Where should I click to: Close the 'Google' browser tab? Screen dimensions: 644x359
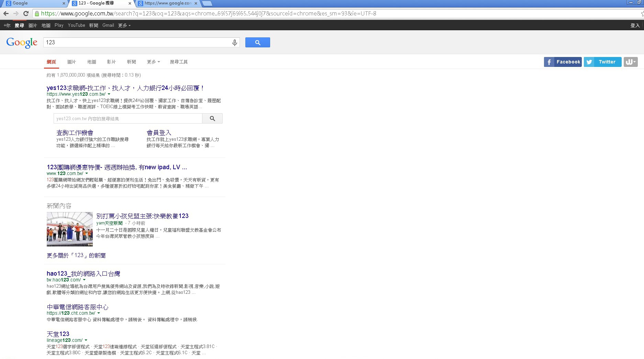(64, 3)
